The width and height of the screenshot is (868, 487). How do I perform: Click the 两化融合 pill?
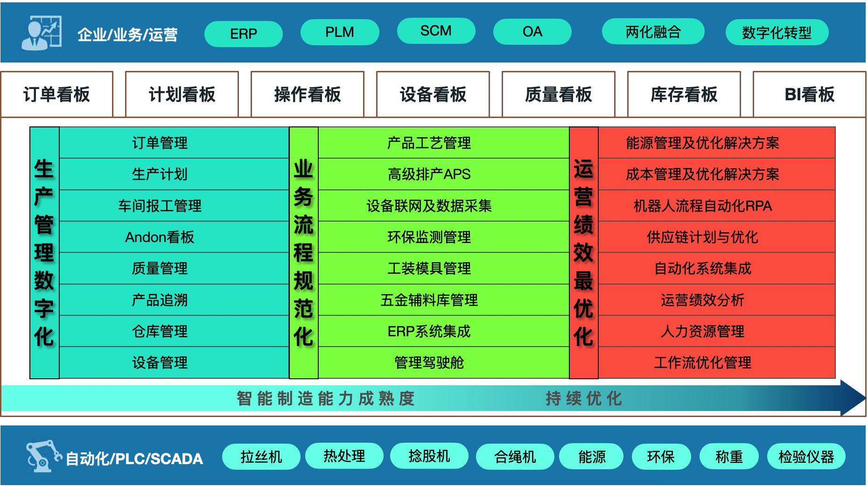[653, 31]
